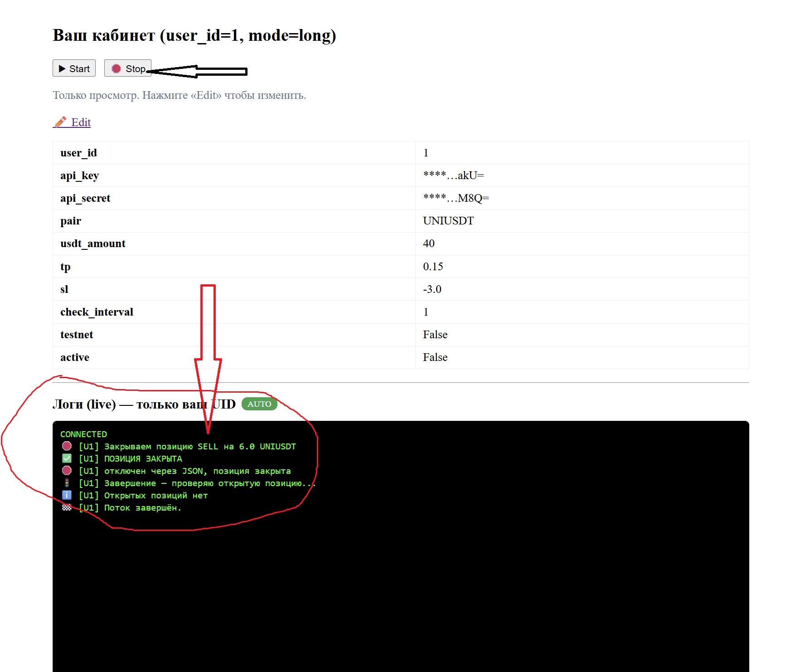Click the masked api_secret value
This screenshot has width=796, height=672.
(x=456, y=198)
